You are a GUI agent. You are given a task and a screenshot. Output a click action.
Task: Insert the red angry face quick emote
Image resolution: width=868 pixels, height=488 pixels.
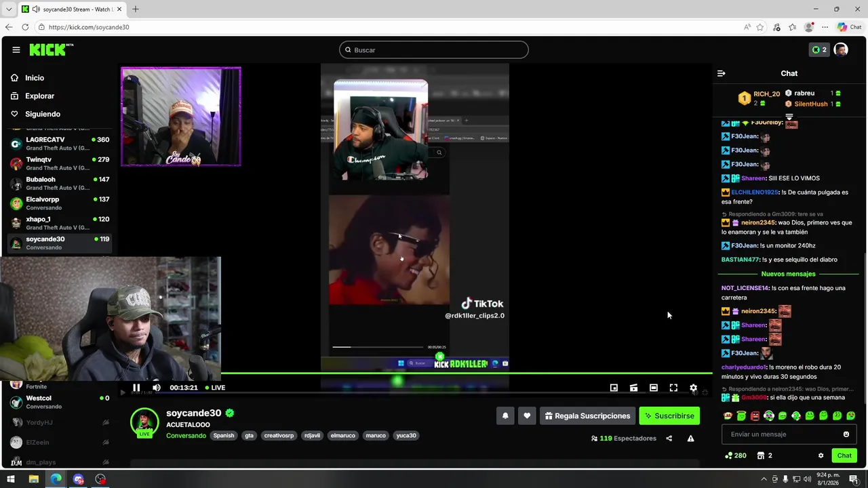755,416
